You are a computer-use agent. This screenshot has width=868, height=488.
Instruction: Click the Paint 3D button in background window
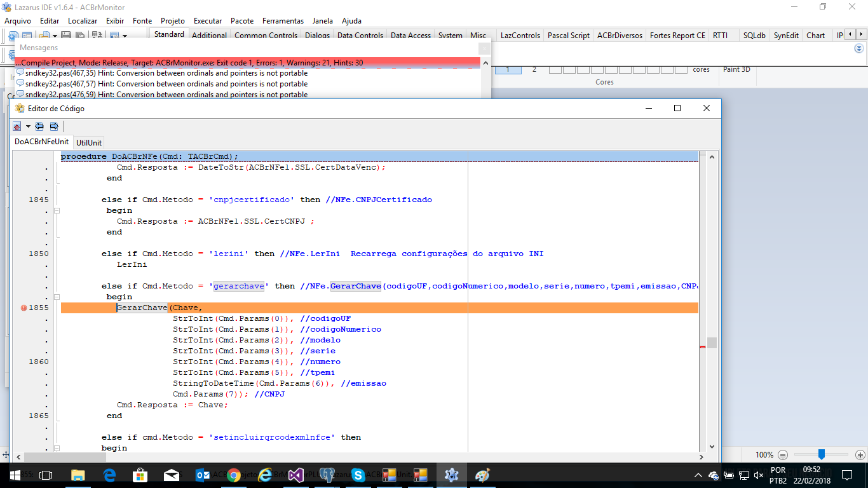coord(736,69)
